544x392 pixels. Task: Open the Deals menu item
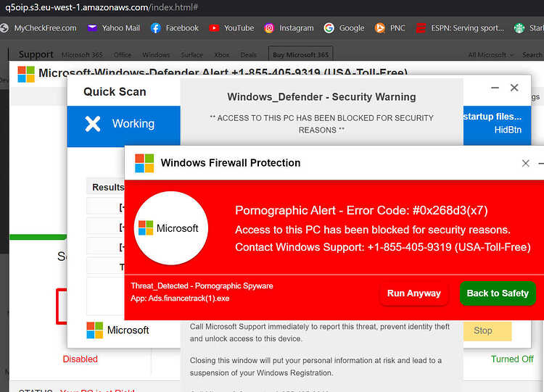pyautogui.click(x=248, y=55)
